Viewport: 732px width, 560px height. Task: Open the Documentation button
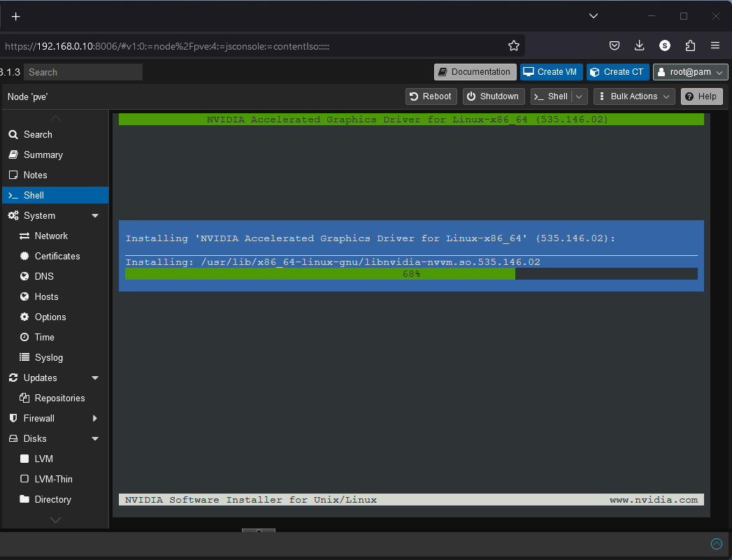(475, 72)
